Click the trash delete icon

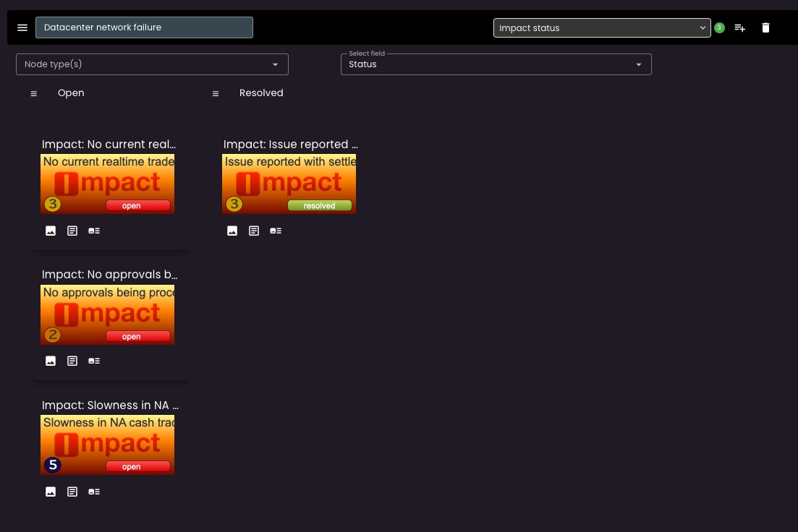coord(765,27)
